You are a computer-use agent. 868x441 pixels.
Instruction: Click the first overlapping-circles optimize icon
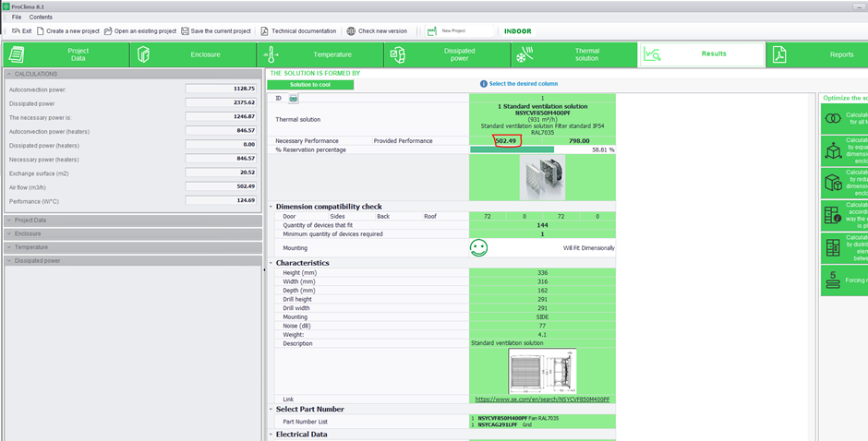pyautogui.click(x=832, y=119)
